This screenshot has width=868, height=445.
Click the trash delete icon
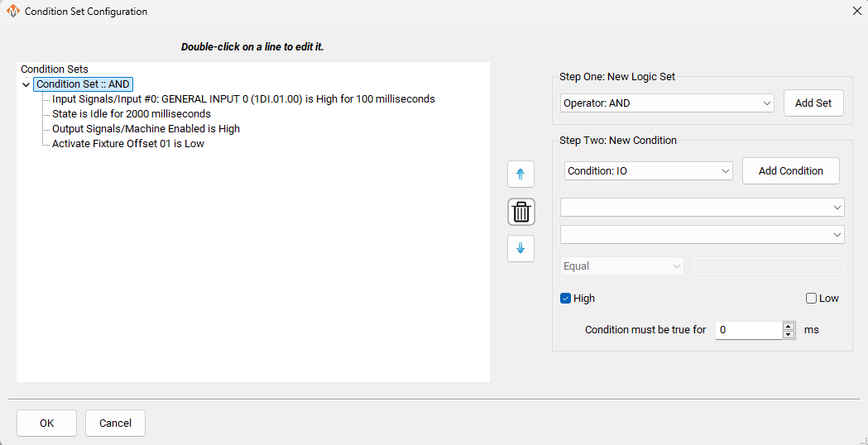pos(521,212)
